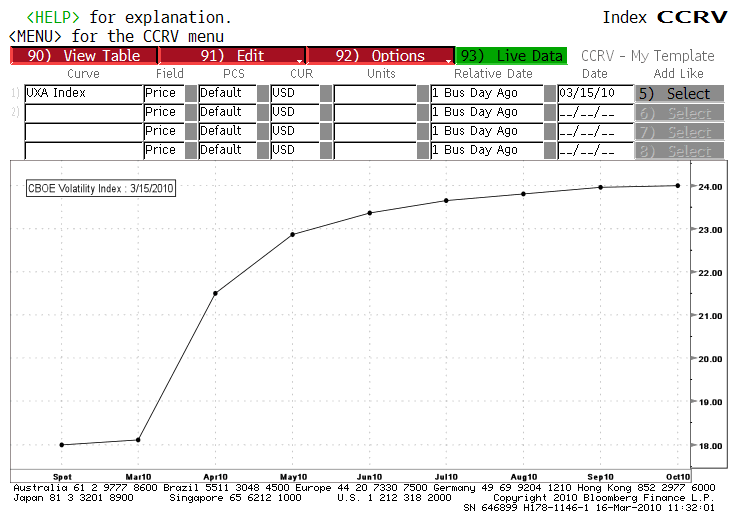Expand the Edit dropdown arrow
This screenshot has width=736, height=527.
tap(299, 61)
